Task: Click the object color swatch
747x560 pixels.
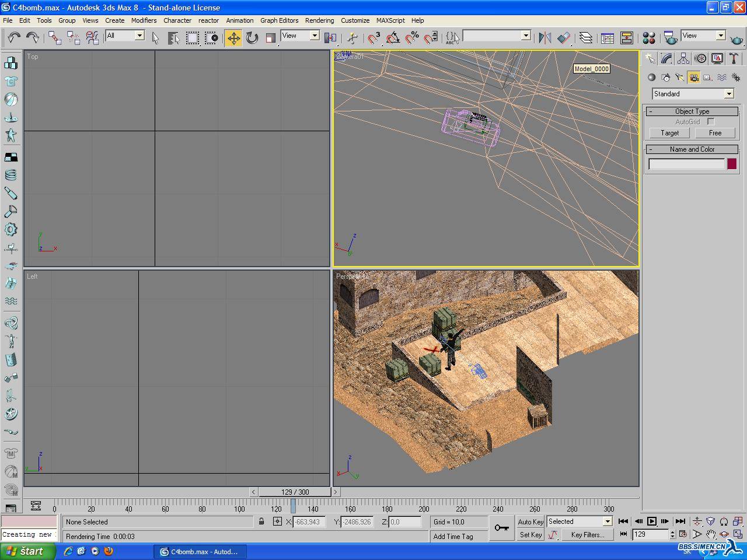Action: 731,164
